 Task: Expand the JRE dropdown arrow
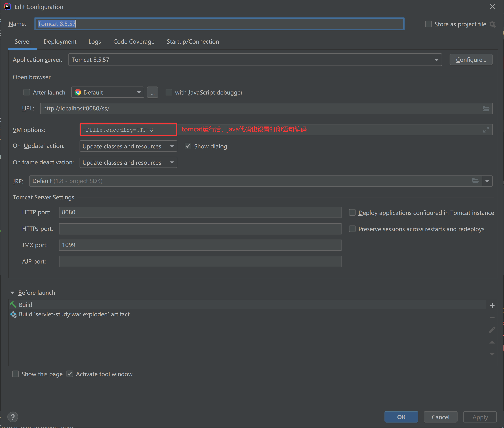pyautogui.click(x=487, y=181)
